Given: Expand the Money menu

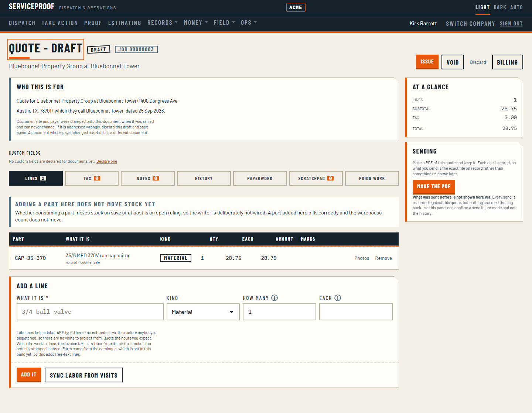Looking at the screenshot, I should [196, 23].
